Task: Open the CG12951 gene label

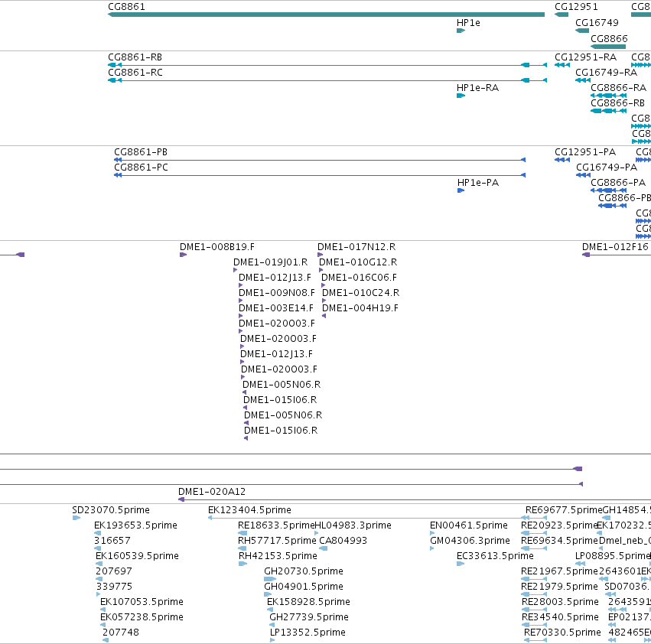Action: [576, 7]
